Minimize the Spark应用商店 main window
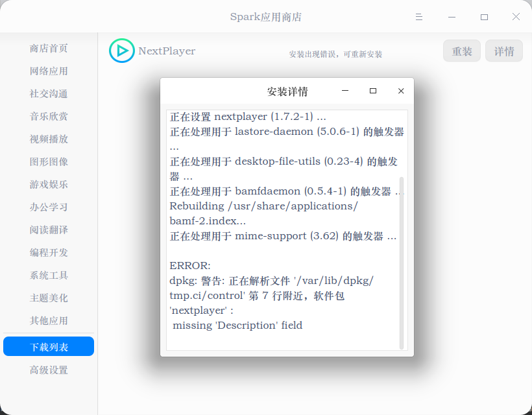The width and height of the screenshot is (532, 415). tap(452, 17)
